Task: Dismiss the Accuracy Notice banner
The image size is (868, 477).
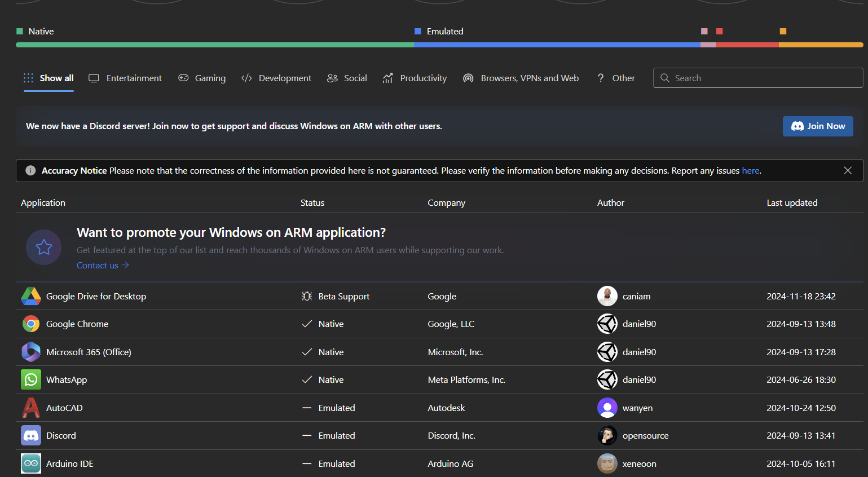Action: click(x=847, y=170)
